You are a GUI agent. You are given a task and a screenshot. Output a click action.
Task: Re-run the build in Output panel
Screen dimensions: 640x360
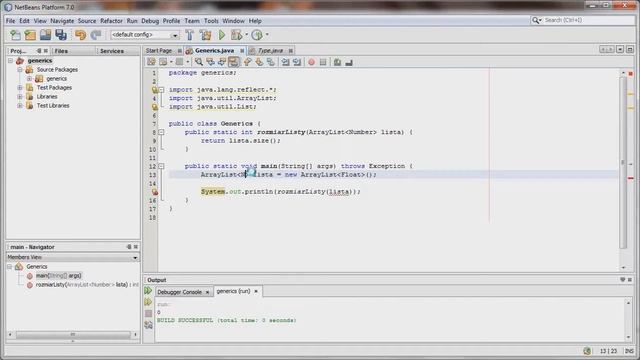(x=148, y=291)
